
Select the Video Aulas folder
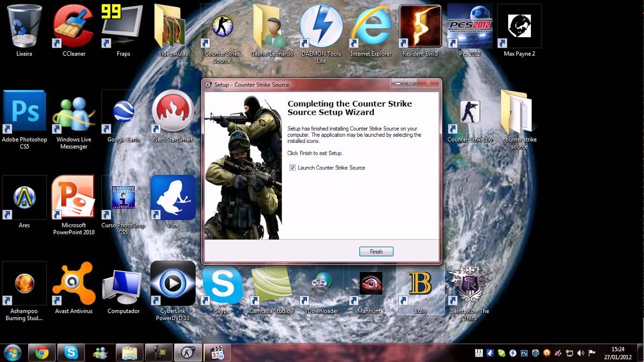click(x=173, y=30)
